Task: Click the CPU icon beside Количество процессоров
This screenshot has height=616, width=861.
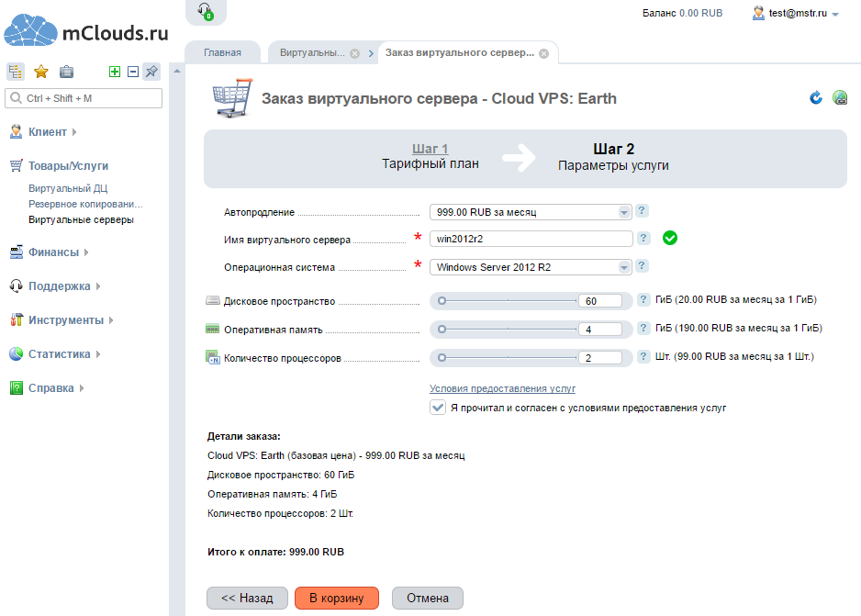Action: click(x=213, y=357)
